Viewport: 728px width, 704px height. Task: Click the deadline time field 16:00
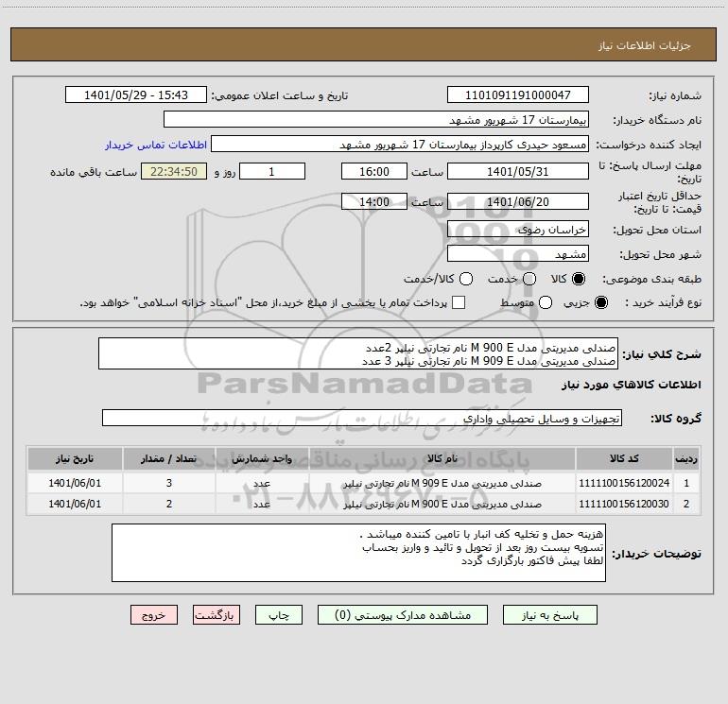[x=374, y=171]
